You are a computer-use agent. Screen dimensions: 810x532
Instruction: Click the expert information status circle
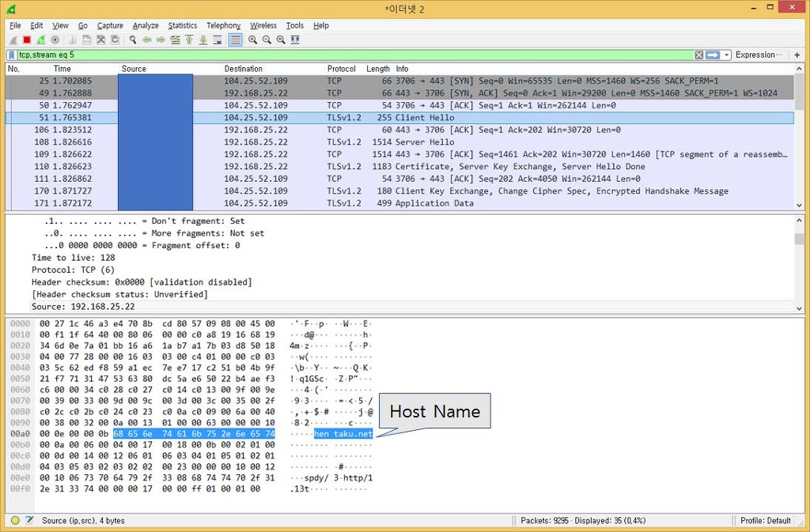coord(15,520)
